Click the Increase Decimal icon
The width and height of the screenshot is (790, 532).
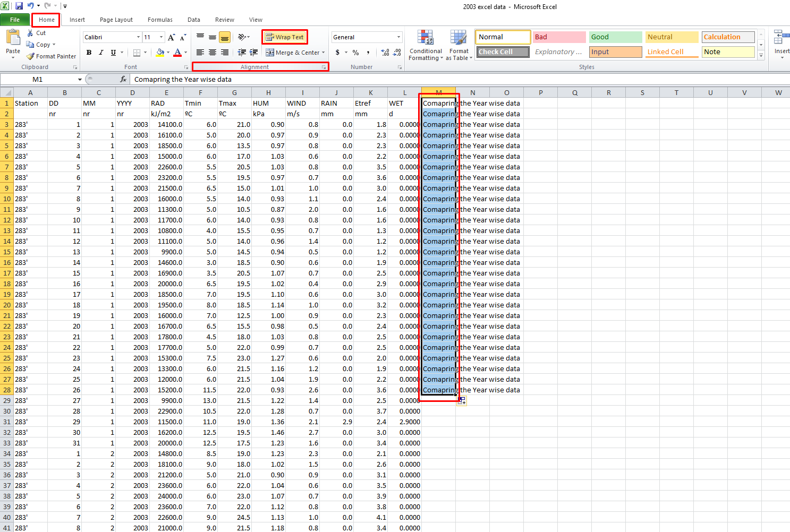point(385,52)
